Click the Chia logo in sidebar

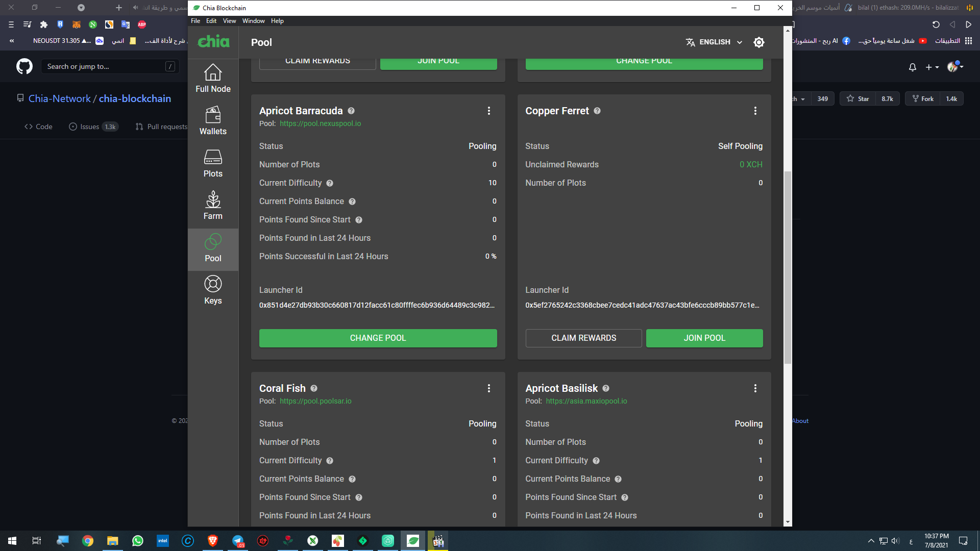(213, 42)
